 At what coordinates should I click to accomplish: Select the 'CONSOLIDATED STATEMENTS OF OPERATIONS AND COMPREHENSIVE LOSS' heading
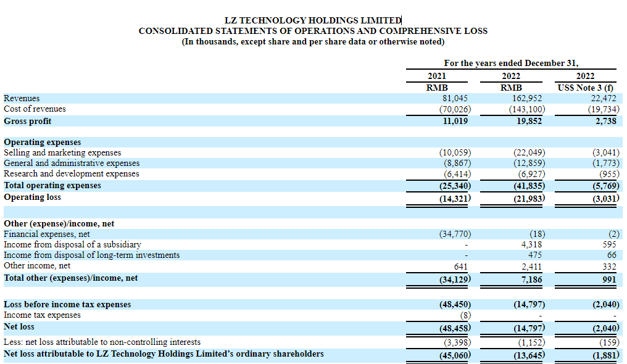point(313,31)
